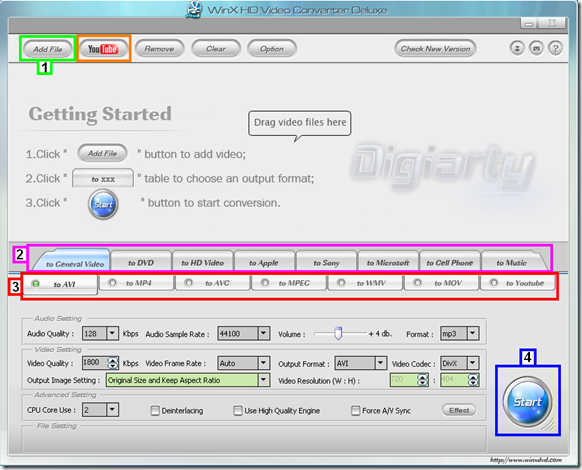Switch to the to HD Video tab
Screen dimensions: 582x470
[203, 262]
